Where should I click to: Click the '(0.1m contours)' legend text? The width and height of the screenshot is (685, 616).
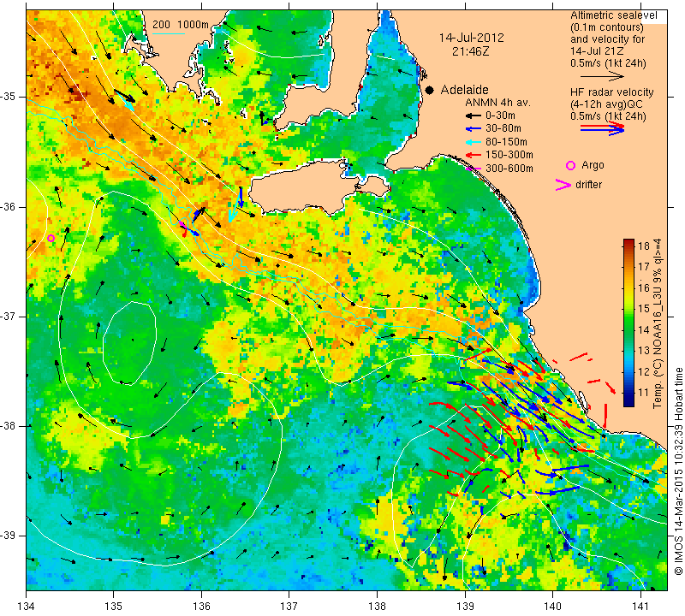click(x=606, y=27)
